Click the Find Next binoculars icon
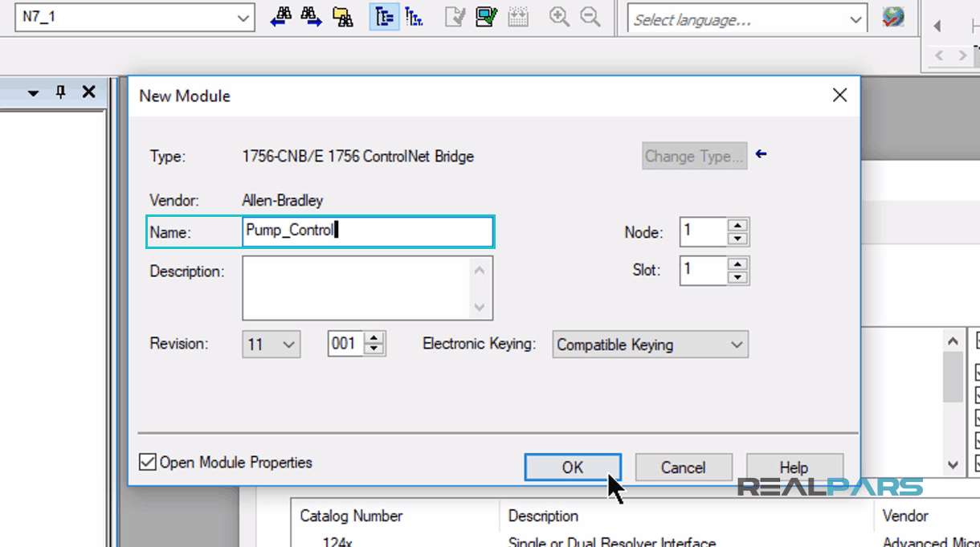980x547 pixels. 311,17
